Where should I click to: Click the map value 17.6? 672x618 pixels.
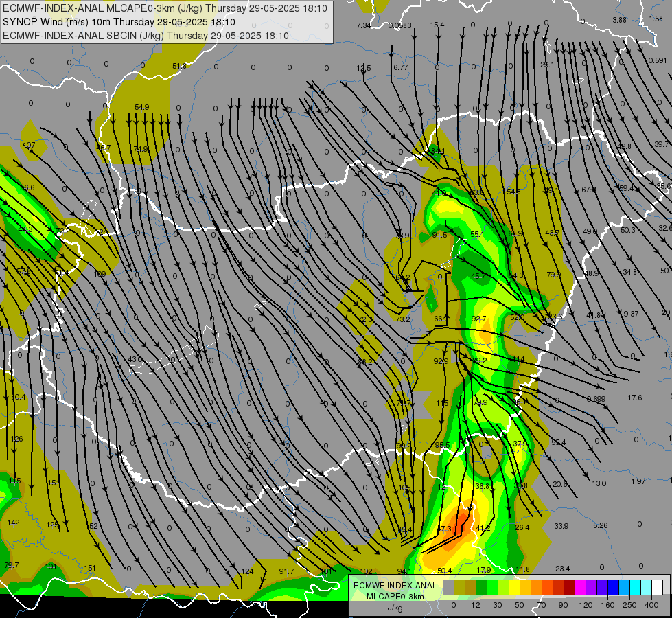click(635, 398)
